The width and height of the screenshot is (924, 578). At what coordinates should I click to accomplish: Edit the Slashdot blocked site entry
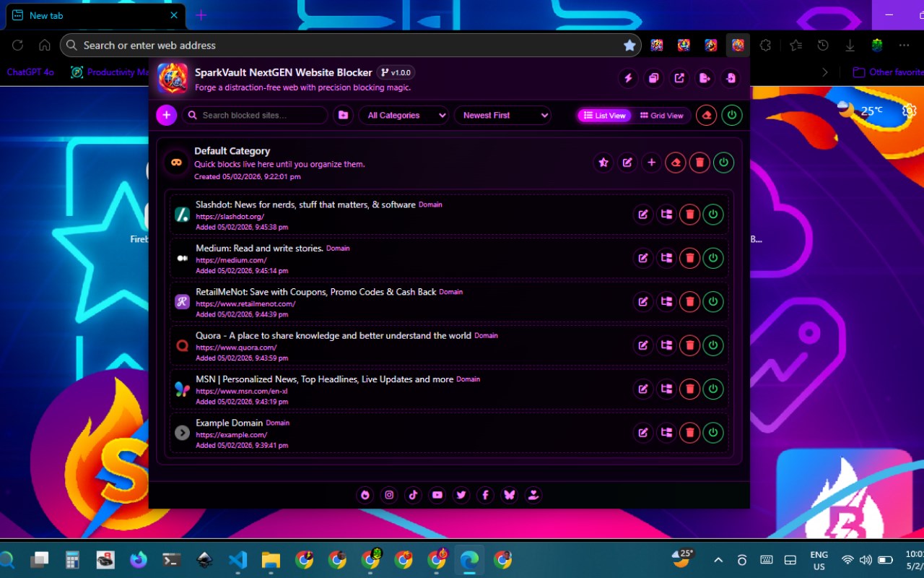[x=642, y=215]
